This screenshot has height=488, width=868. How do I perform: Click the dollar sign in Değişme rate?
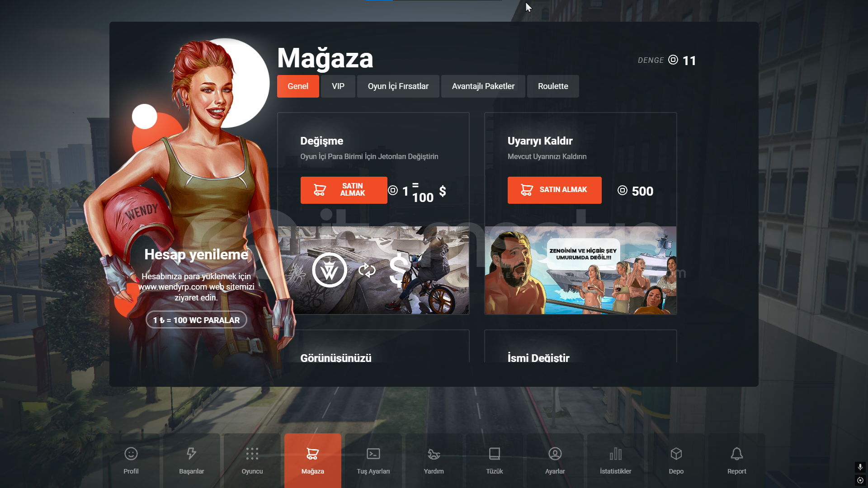[443, 191]
